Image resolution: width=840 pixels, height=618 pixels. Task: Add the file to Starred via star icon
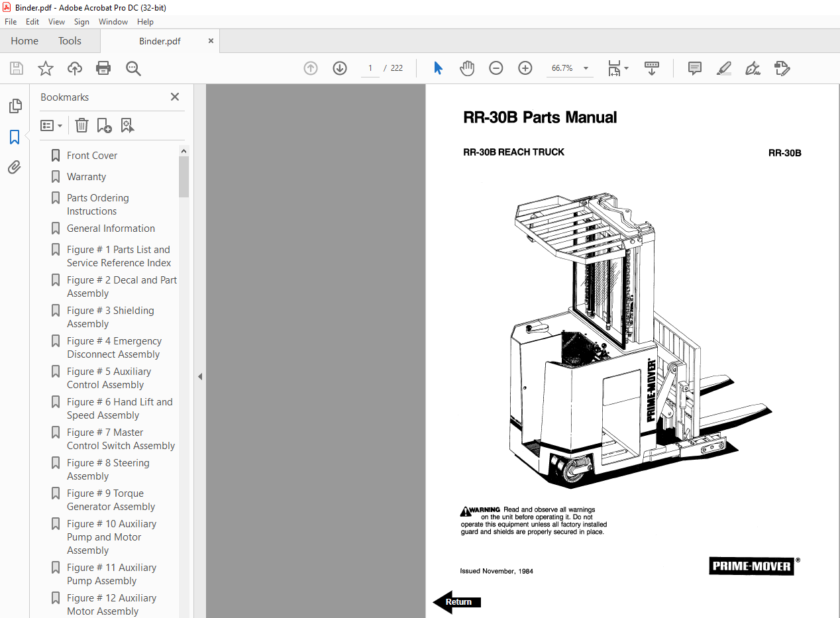pos(46,68)
